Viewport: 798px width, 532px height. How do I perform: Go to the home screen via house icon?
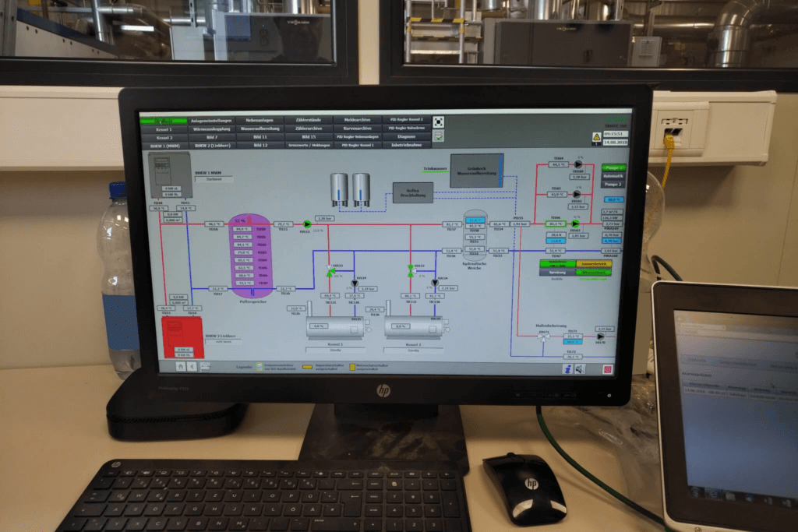[x=180, y=366]
